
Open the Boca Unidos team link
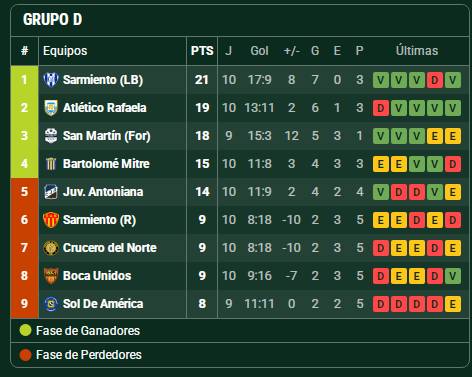click(97, 276)
